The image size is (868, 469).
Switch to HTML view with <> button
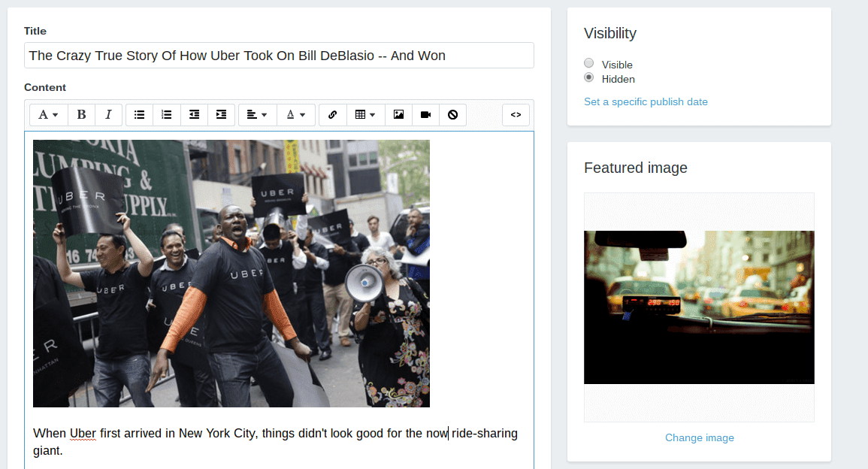(516, 115)
